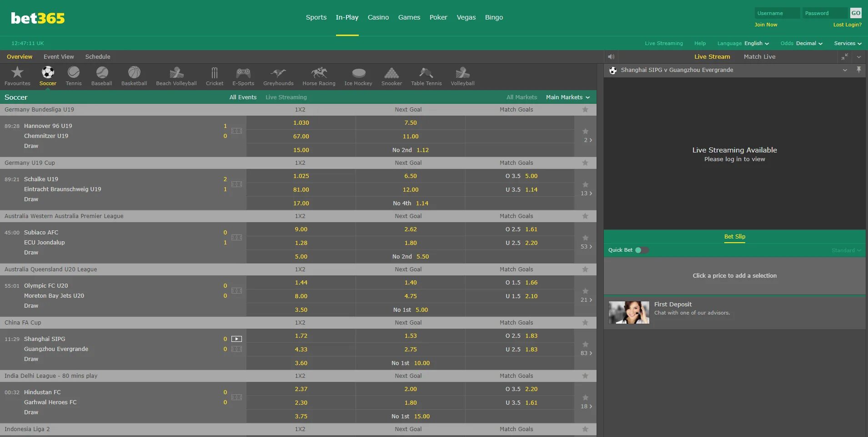The image size is (868, 437).
Task: Select the Horse Racing sport icon
Action: [x=319, y=73]
